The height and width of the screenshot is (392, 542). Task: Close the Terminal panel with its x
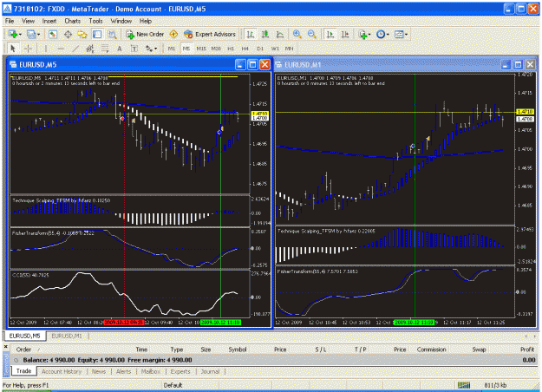click(5, 346)
